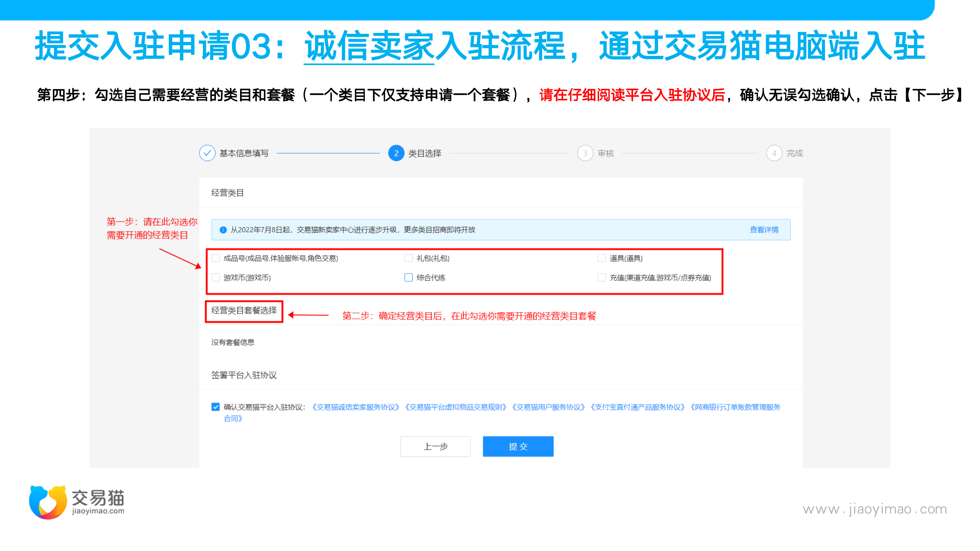The width and height of the screenshot is (980, 551).
Task: Click the 没有套餐信息 text
Action: [x=233, y=342]
